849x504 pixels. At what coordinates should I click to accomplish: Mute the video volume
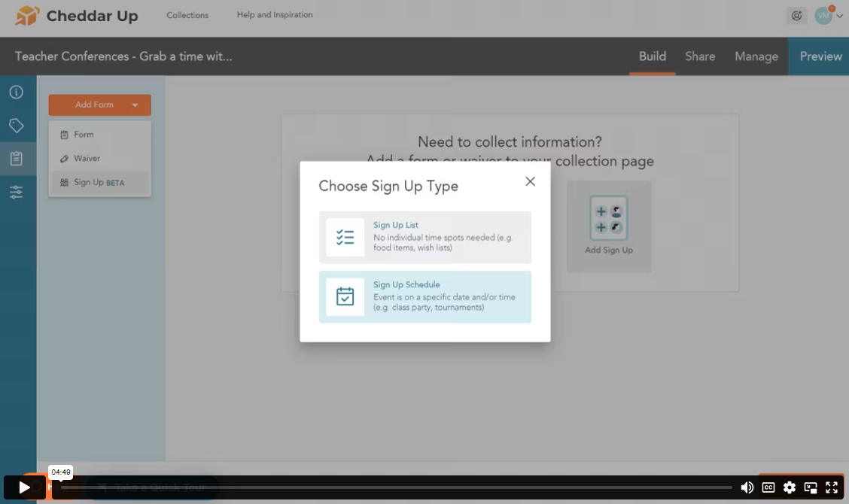coord(747,487)
